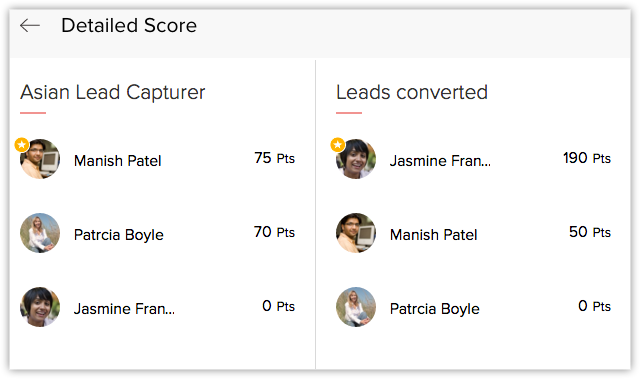Open Manish Patel's avatar under Leads converted

click(x=356, y=233)
